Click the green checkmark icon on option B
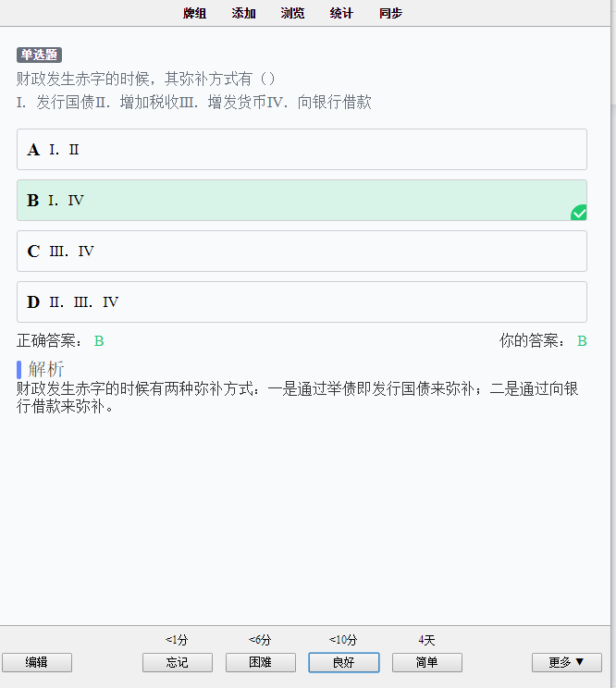Image resolution: width=616 pixels, height=688 pixels. [x=579, y=213]
